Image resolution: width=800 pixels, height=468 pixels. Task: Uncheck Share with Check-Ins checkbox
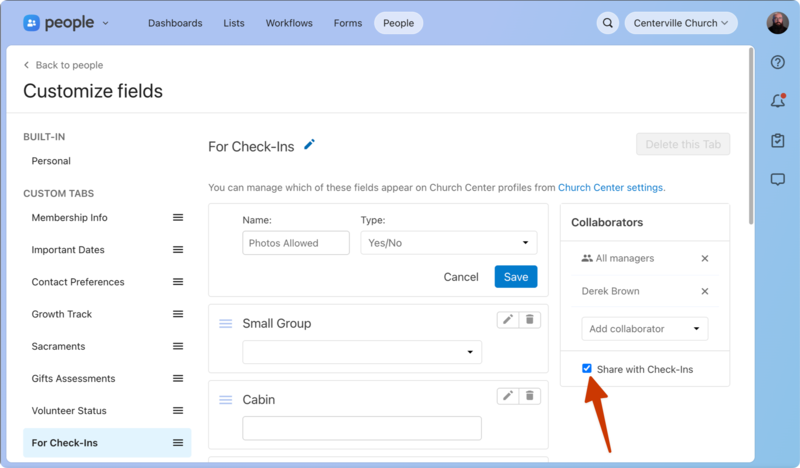587,369
